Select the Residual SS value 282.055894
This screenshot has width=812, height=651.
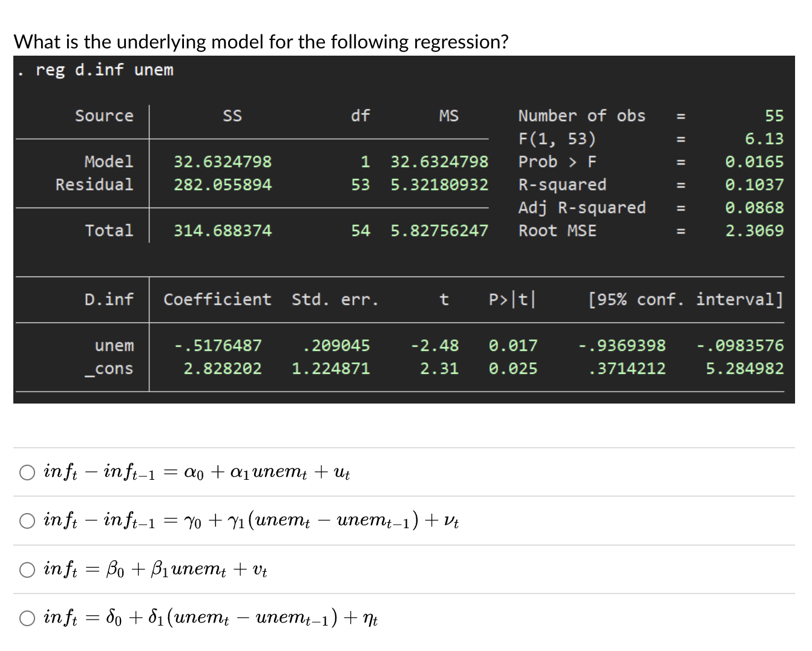tap(221, 185)
